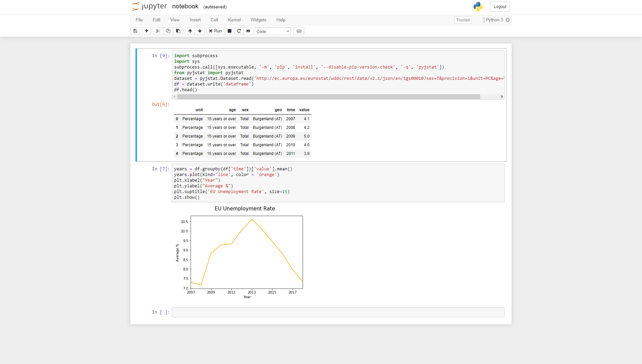
Task: Move selected cell up arrow
Action: click(190, 31)
